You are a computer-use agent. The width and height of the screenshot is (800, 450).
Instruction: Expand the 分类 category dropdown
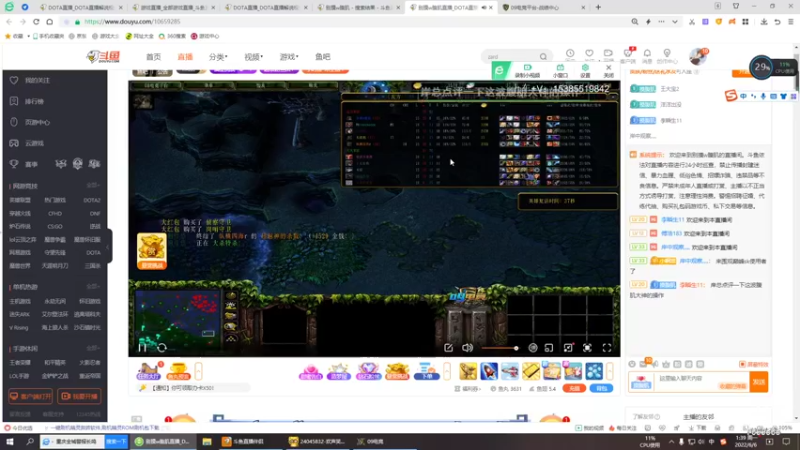click(x=218, y=57)
